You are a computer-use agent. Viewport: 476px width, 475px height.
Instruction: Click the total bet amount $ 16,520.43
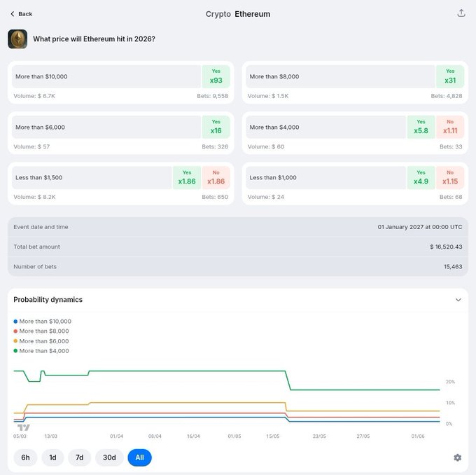pyautogui.click(x=446, y=247)
